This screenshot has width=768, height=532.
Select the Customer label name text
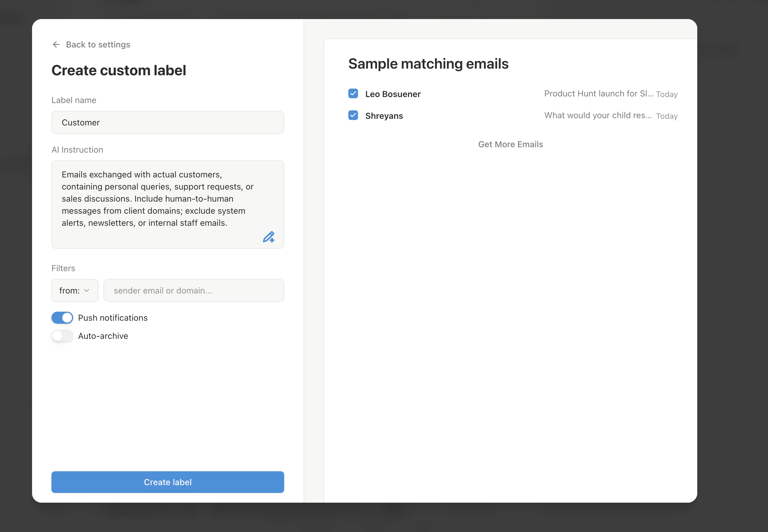tap(81, 122)
